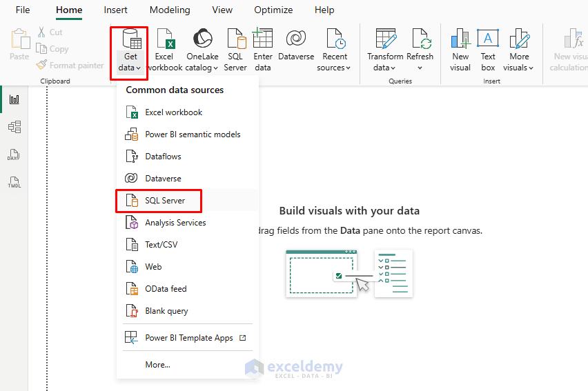Open the More visuals dropdown
This screenshot has height=391, width=588.
518,50
